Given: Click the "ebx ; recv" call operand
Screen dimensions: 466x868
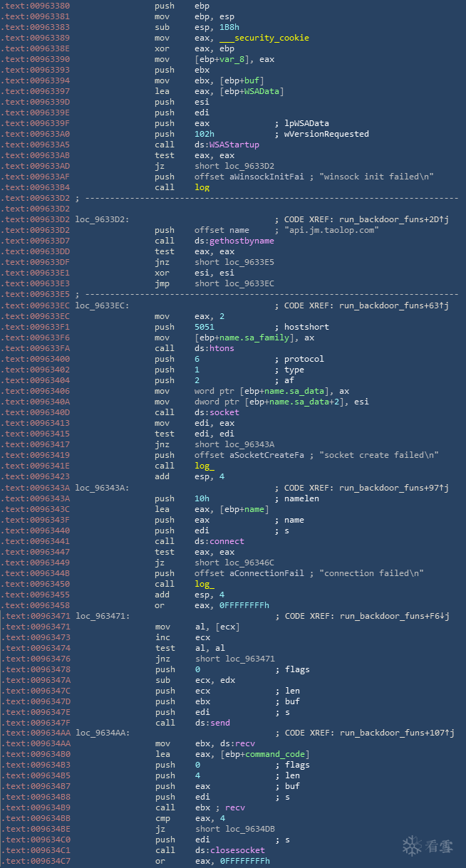Looking at the screenshot, I should tap(219, 807).
